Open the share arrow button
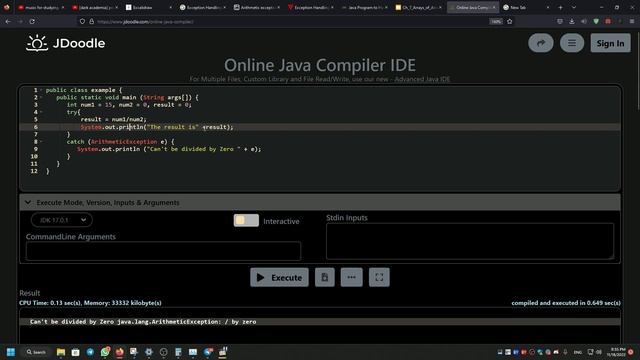Viewport: 640px width, 360px height. (x=540, y=43)
